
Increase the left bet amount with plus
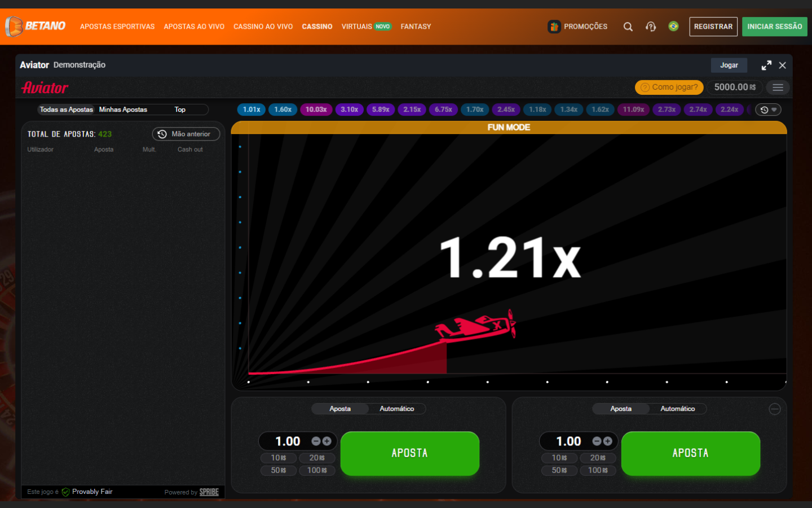pos(326,441)
